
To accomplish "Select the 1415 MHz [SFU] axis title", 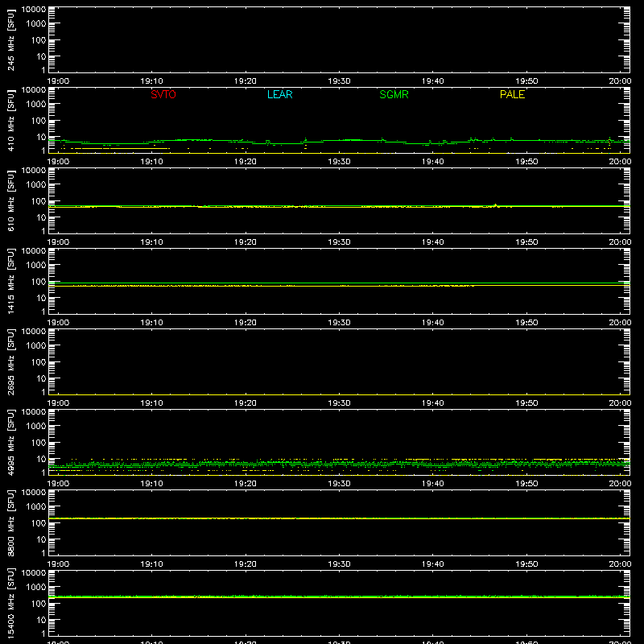I will pyautogui.click(x=11, y=281).
